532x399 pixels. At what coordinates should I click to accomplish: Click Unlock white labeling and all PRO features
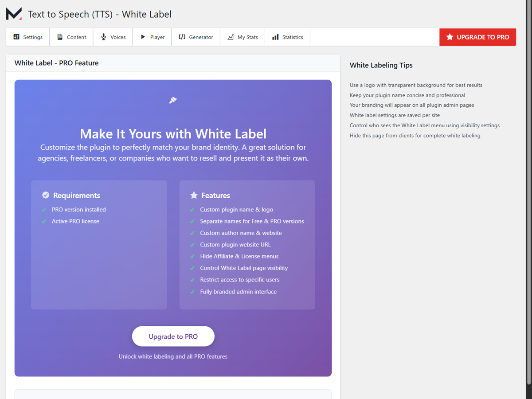pos(173,356)
